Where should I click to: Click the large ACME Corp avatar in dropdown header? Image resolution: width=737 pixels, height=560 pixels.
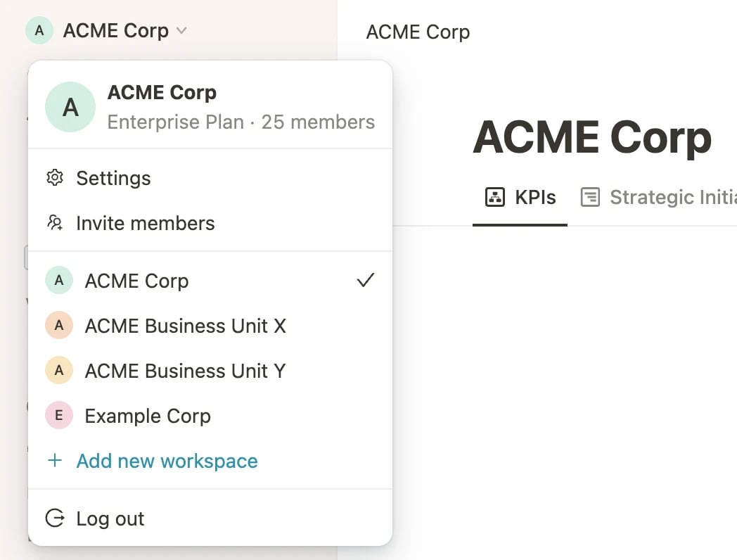coord(70,107)
